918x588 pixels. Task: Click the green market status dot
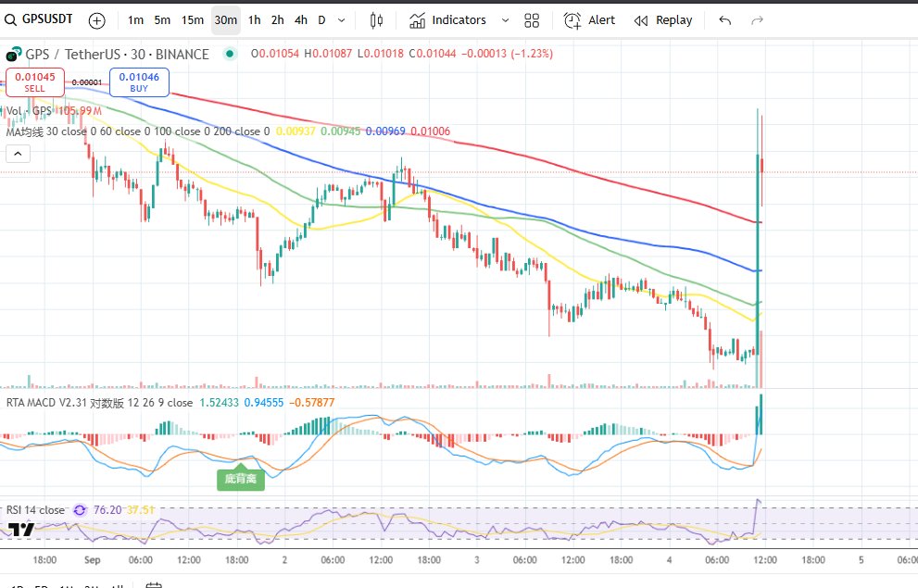pyautogui.click(x=230, y=54)
